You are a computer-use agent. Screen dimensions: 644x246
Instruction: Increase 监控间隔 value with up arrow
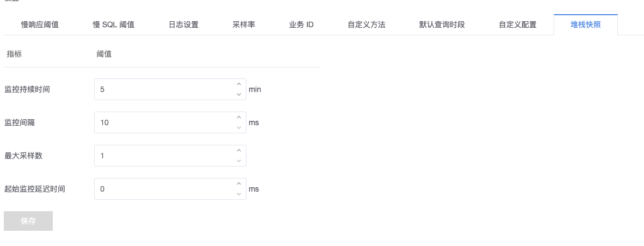click(x=238, y=118)
